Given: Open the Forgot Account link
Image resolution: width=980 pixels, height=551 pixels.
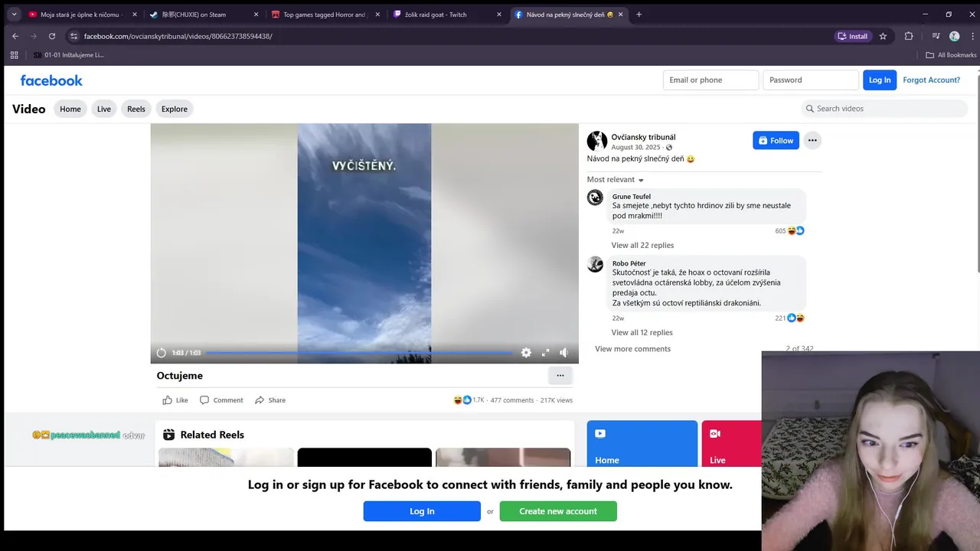Looking at the screenshot, I should pyautogui.click(x=931, y=80).
